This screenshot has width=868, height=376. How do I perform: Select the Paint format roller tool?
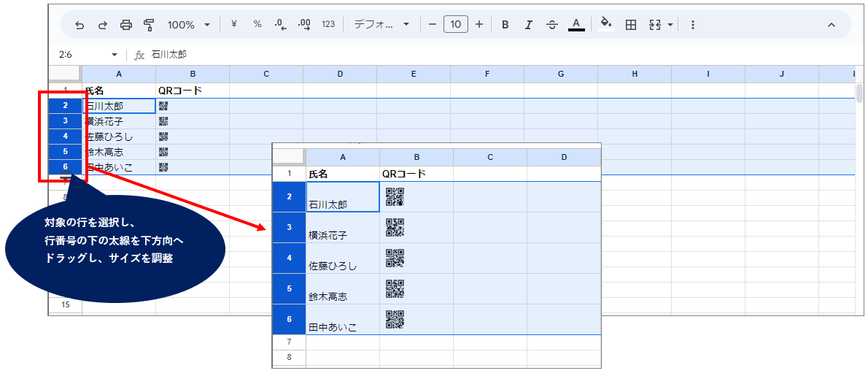[148, 24]
